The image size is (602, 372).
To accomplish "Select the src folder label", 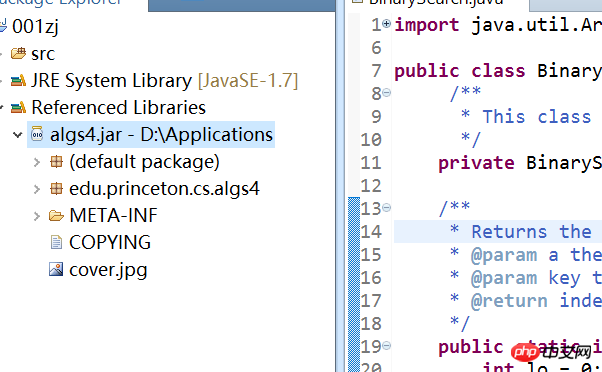I will point(43,54).
